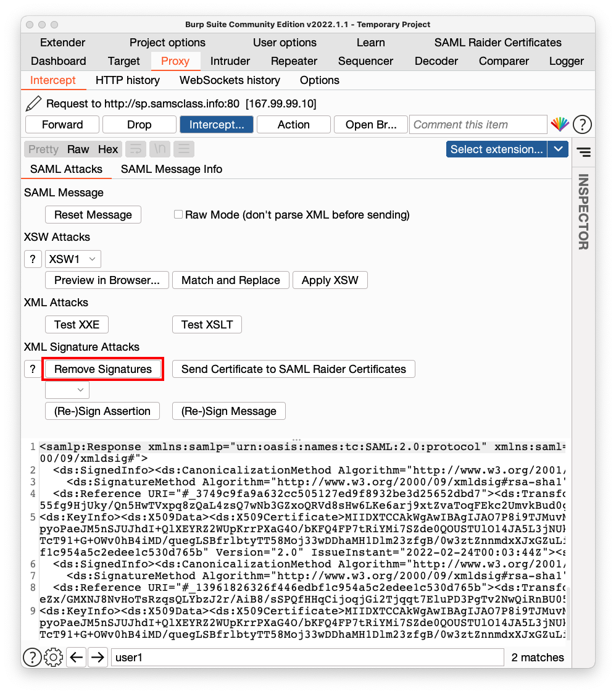Select the Intercept sub-tab
616x694 pixels.
click(x=52, y=80)
